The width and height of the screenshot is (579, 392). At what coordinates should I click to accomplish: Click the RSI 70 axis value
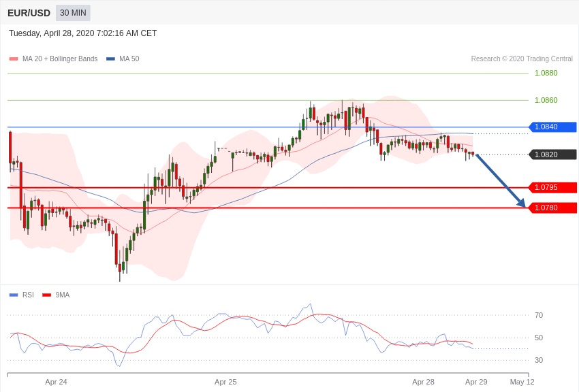(x=539, y=315)
